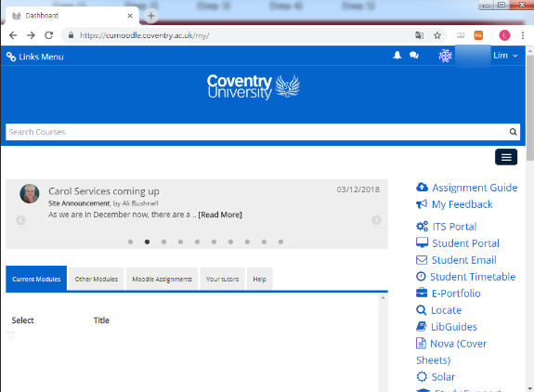Click the announcement author avatar photo
Image resolution: width=534 pixels, height=392 pixels.
30,193
